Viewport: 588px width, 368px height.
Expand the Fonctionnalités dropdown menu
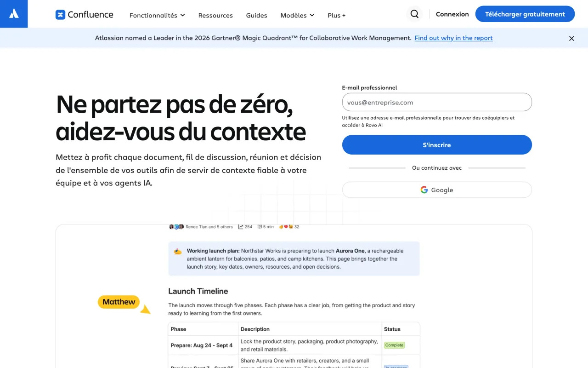(x=157, y=15)
